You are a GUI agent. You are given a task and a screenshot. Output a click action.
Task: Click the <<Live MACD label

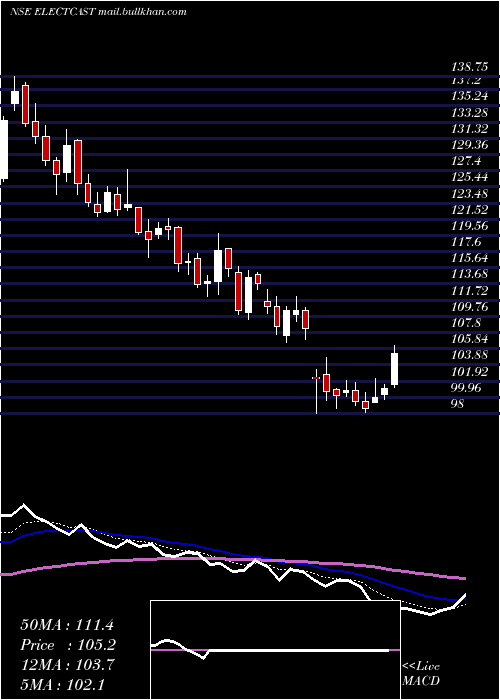coord(421,673)
